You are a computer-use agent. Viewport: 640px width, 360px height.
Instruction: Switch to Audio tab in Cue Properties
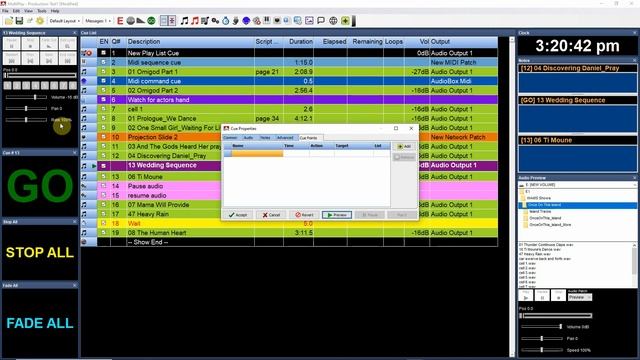point(248,138)
